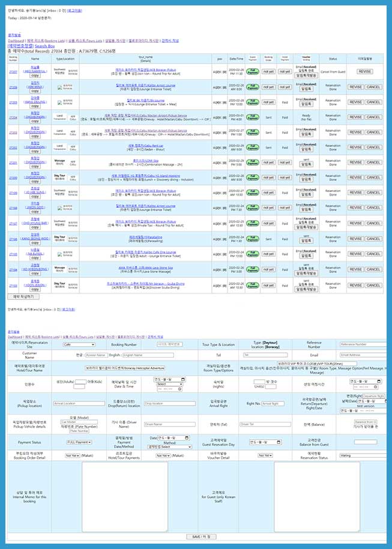The width and height of the screenshot is (392, 549).
Task: Open Hotel/Tour Payments Not Yet dropdown
Action: coord(163,455)
